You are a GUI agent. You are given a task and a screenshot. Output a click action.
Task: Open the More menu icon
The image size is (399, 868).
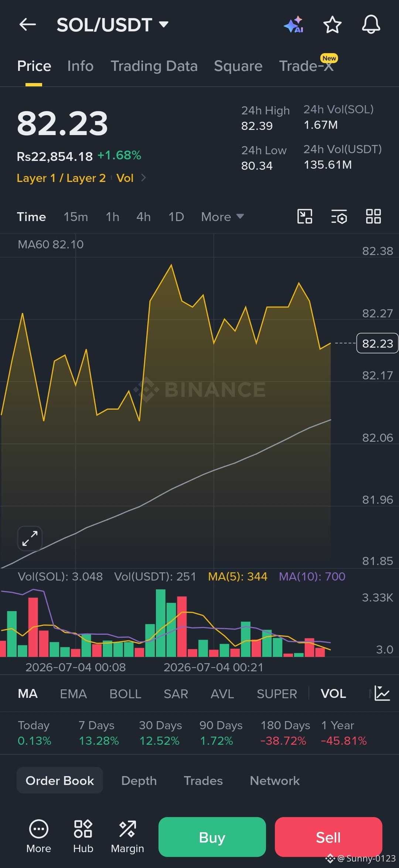tap(39, 836)
